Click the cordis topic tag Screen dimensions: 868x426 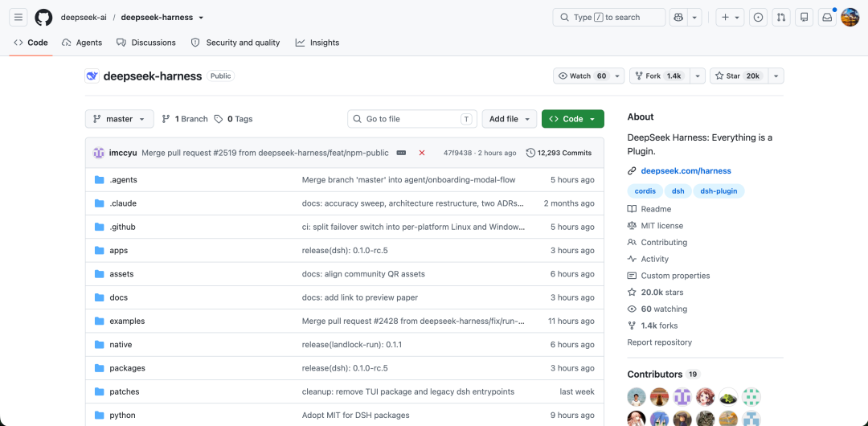pos(645,191)
